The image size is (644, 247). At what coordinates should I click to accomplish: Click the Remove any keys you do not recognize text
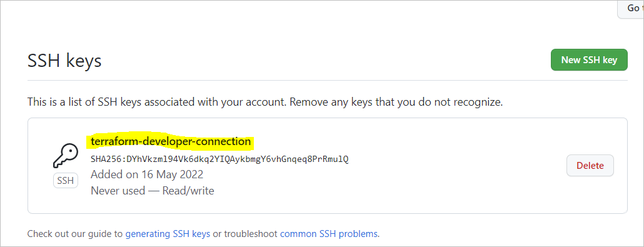(x=396, y=102)
